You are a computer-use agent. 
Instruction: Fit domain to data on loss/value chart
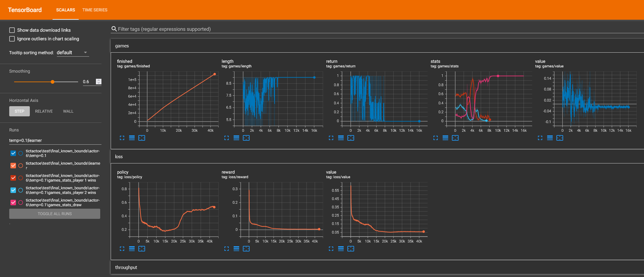coord(351,249)
